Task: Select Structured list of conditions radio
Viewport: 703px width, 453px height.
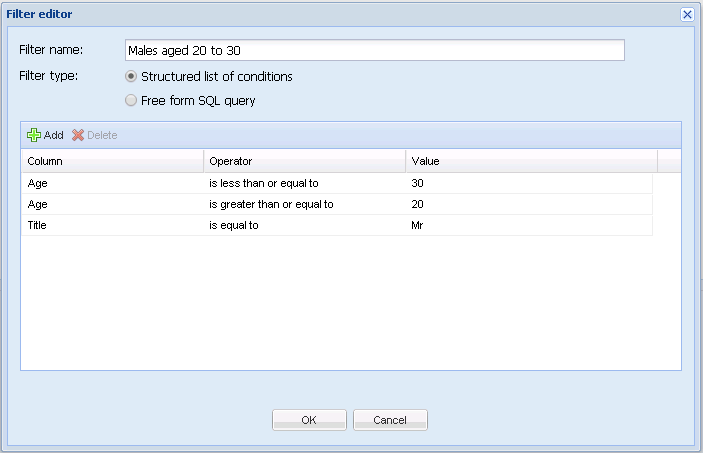Action: 130,77
